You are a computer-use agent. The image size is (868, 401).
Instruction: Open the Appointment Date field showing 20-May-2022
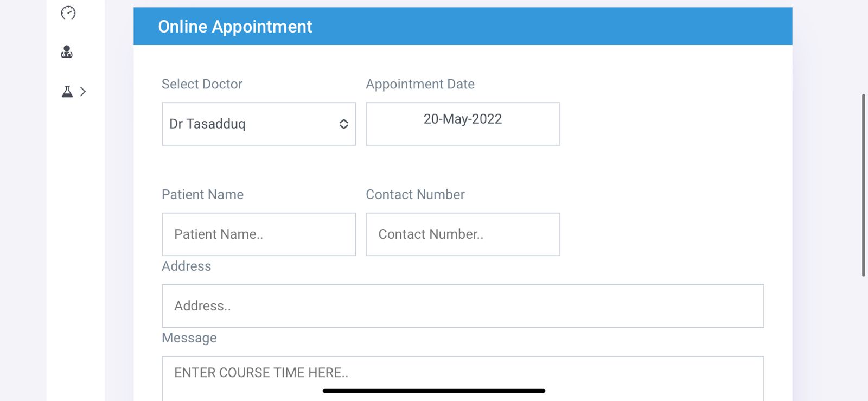tap(463, 124)
